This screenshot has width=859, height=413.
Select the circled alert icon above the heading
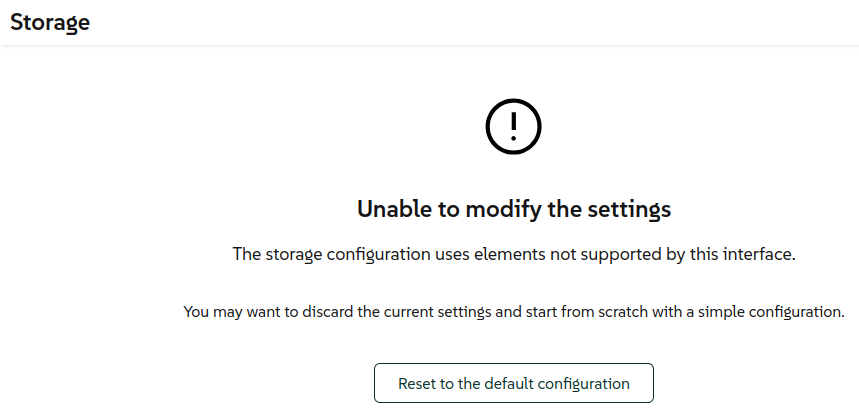coord(513,126)
